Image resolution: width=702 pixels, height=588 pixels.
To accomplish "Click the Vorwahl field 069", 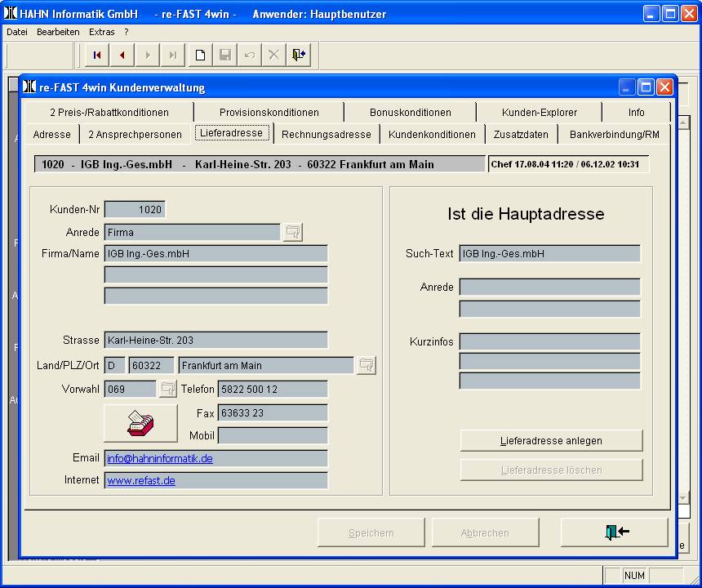I will (x=131, y=389).
